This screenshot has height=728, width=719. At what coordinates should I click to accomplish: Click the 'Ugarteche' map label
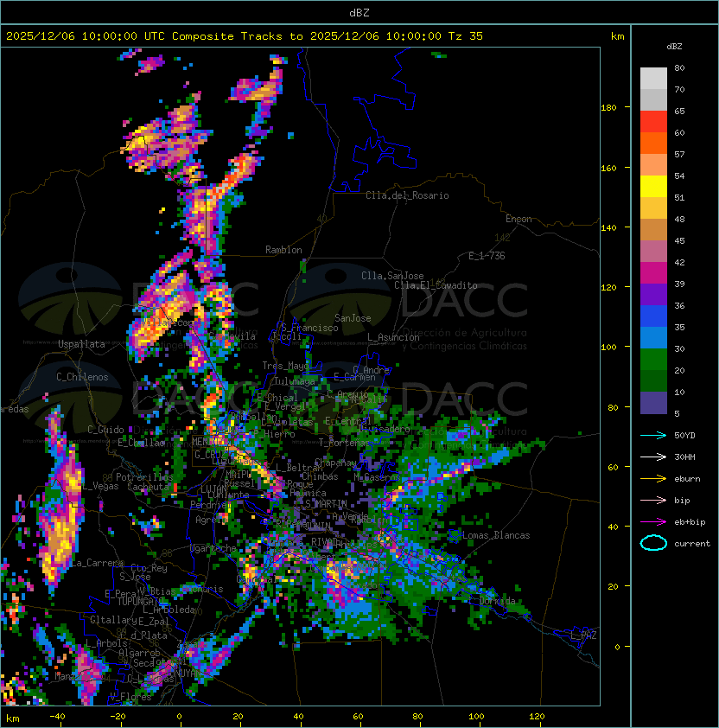[x=213, y=548]
